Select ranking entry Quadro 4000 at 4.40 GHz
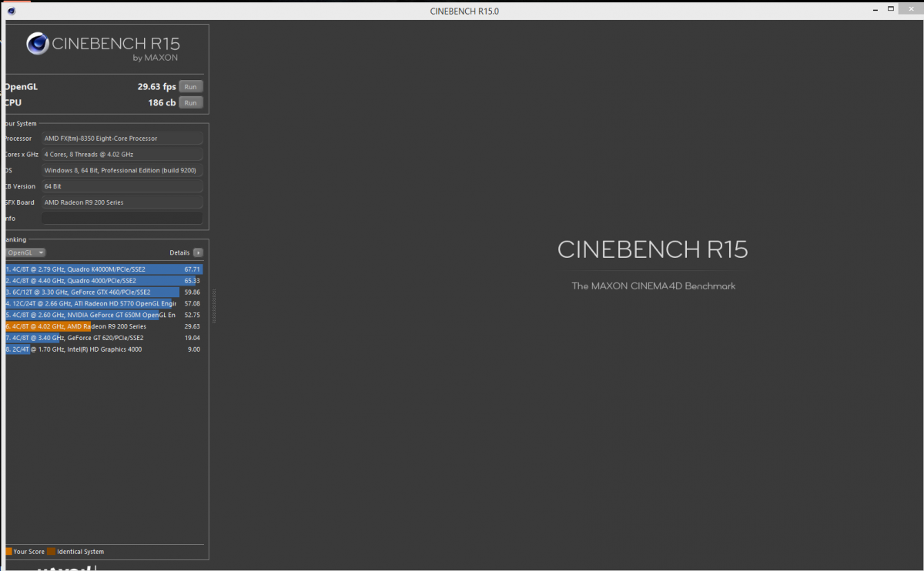The height and width of the screenshot is (571, 924). point(103,281)
